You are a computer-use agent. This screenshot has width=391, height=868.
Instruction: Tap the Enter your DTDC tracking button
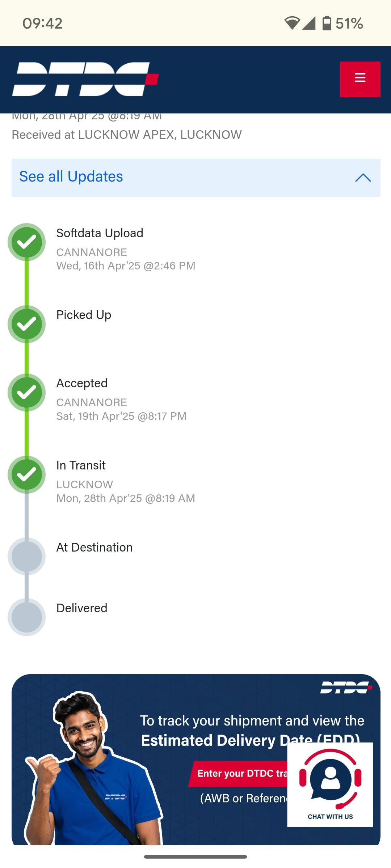239,773
